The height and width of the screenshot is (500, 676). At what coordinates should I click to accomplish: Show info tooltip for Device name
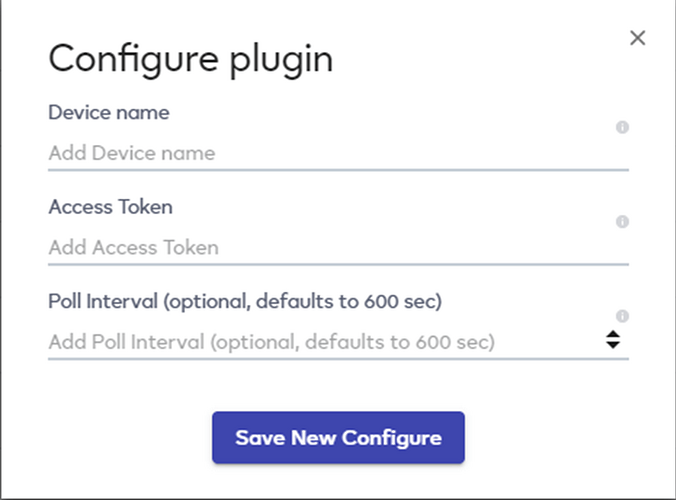pos(622,127)
